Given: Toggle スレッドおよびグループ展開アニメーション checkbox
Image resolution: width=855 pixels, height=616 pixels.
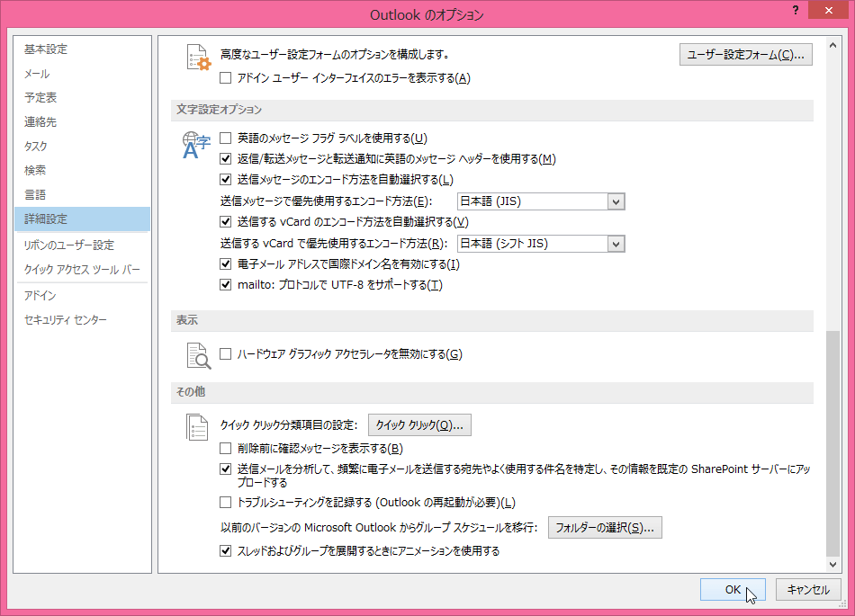Looking at the screenshot, I should (225, 551).
